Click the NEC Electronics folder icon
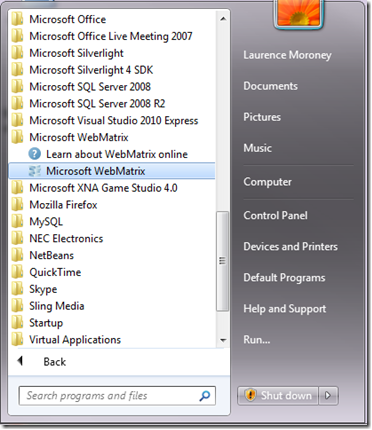This screenshot has height=430, width=372. point(17,239)
